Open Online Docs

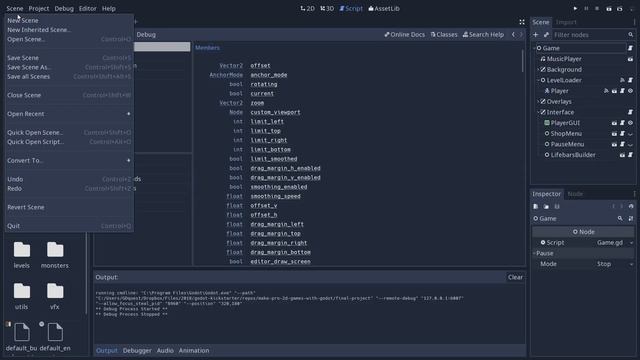click(404, 35)
